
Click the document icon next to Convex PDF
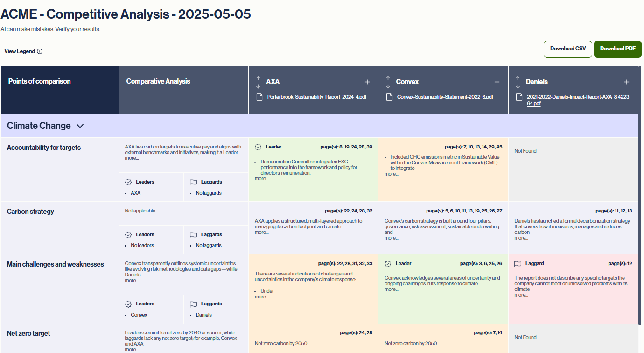(x=389, y=97)
